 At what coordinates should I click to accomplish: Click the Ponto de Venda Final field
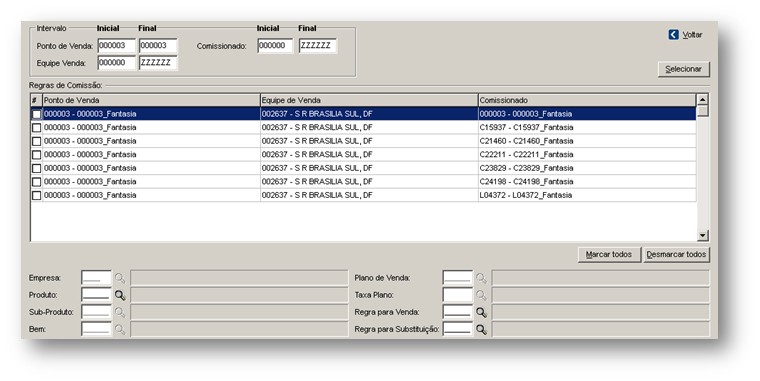tap(158, 46)
